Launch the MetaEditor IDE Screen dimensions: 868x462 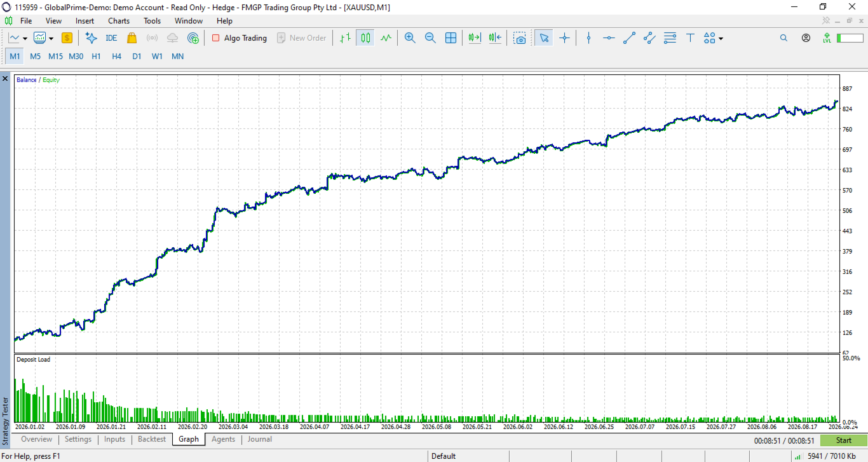pos(111,38)
